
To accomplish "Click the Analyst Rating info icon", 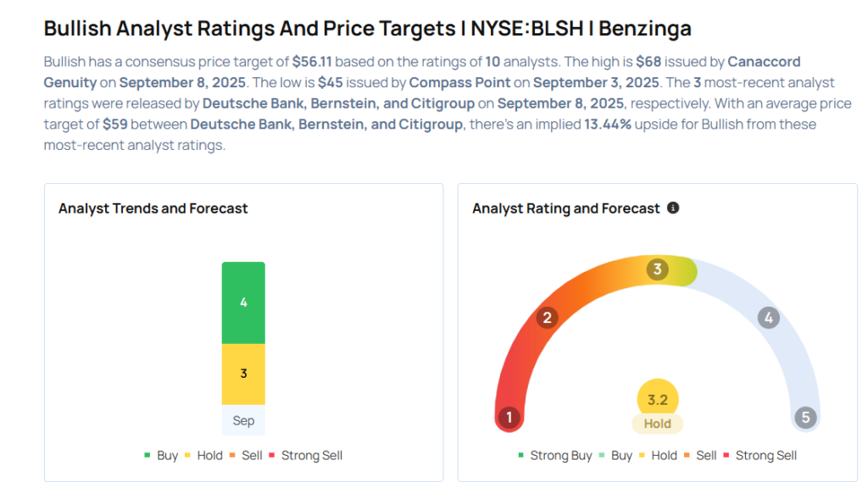I will point(673,208).
